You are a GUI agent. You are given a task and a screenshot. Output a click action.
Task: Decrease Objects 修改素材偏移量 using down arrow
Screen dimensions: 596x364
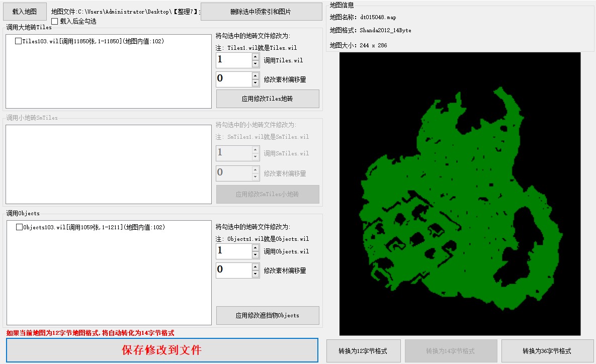(x=256, y=274)
